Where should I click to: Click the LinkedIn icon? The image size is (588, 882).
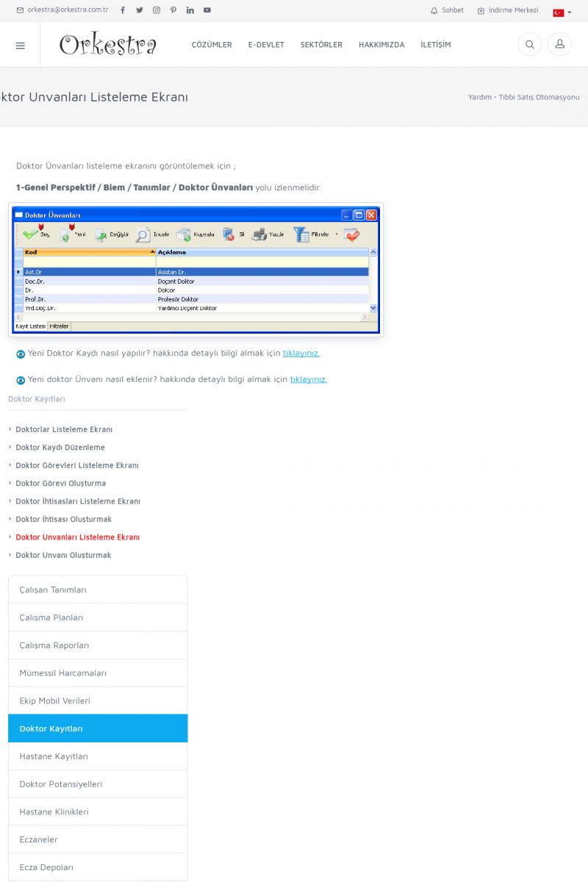click(x=190, y=10)
